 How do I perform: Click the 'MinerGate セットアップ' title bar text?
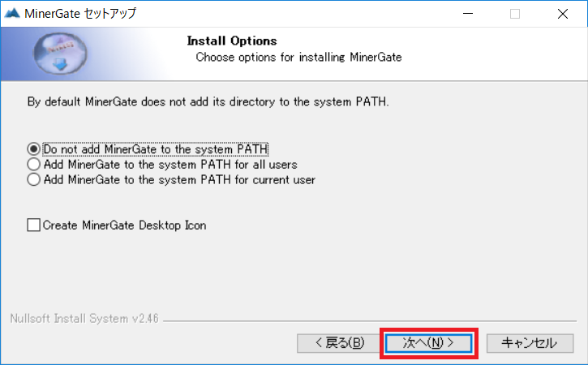[80, 14]
